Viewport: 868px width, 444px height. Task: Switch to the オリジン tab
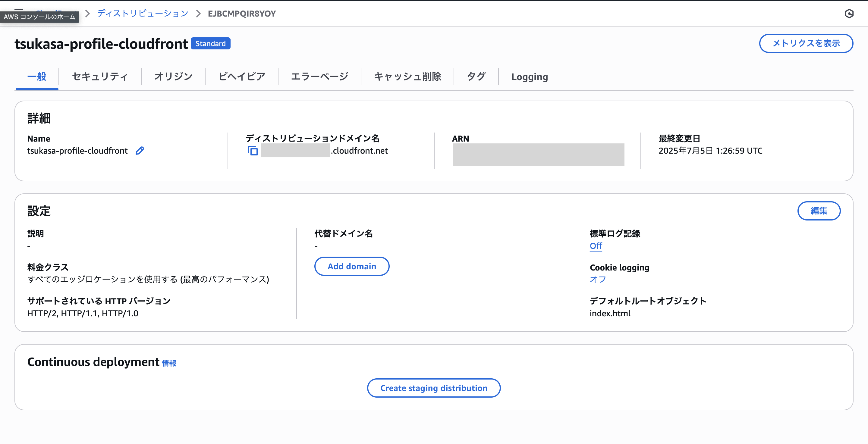click(x=173, y=77)
